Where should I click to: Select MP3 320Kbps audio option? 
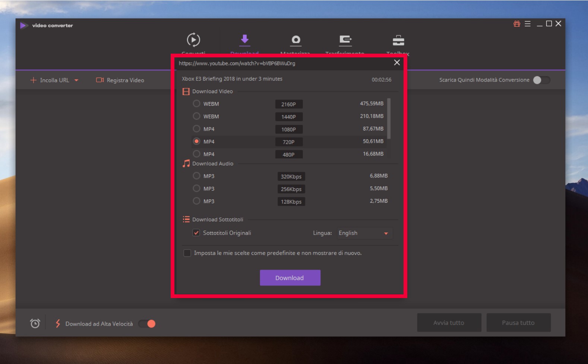click(196, 176)
